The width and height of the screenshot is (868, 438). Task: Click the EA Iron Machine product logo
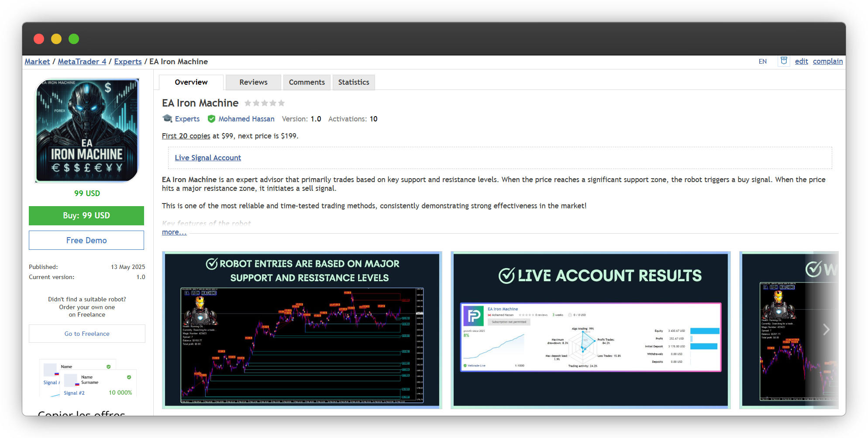(87, 130)
